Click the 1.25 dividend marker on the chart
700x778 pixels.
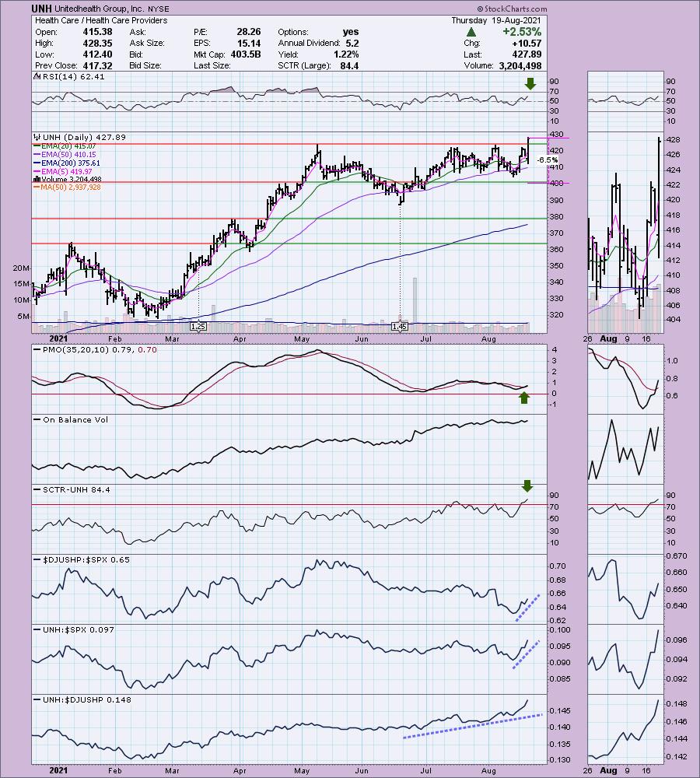pos(198,326)
